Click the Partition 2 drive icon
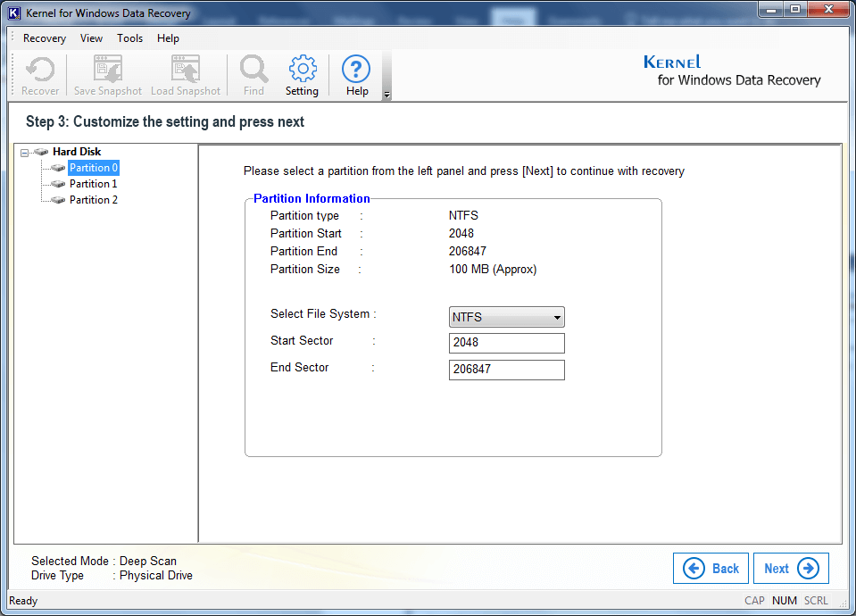This screenshot has height=616, width=856. tap(58, 200)
